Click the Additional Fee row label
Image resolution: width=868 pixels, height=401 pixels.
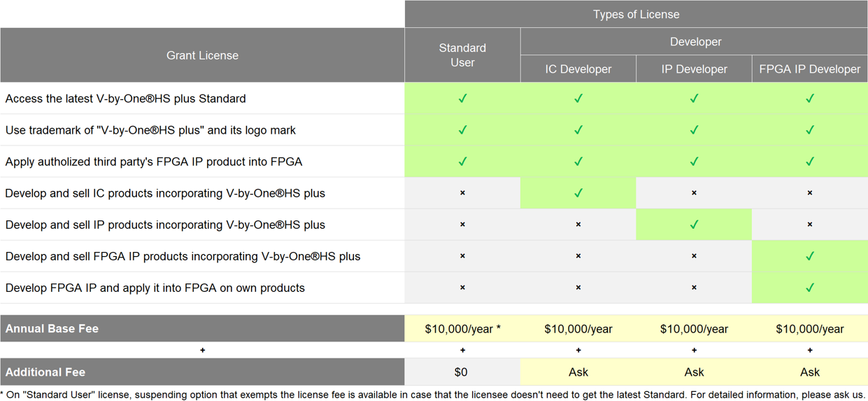click(202, 372)
